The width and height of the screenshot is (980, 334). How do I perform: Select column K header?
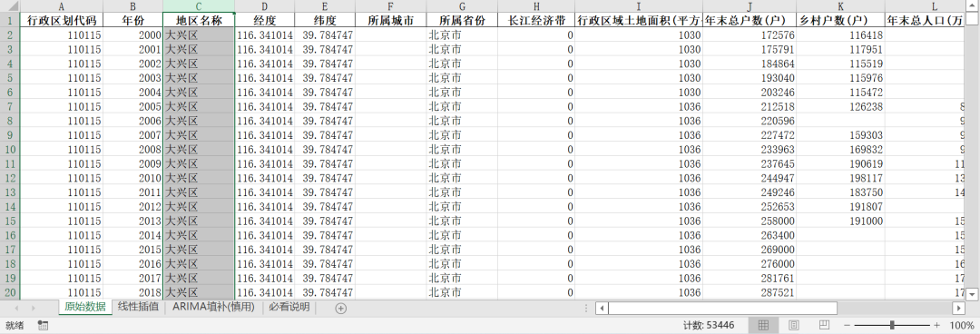(x=840, y=5)
